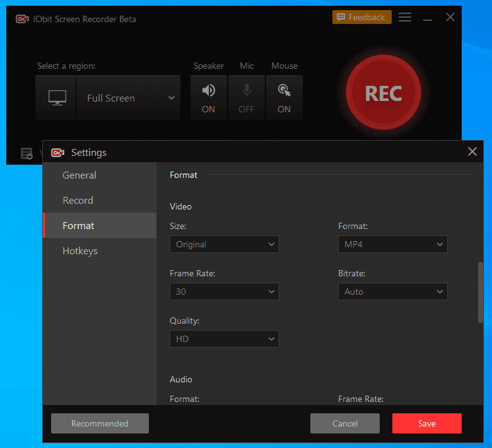Image resolution: width=492 pixels, height=448 pixels.
Task: Open the video list icon in main window
Action: 26,153
